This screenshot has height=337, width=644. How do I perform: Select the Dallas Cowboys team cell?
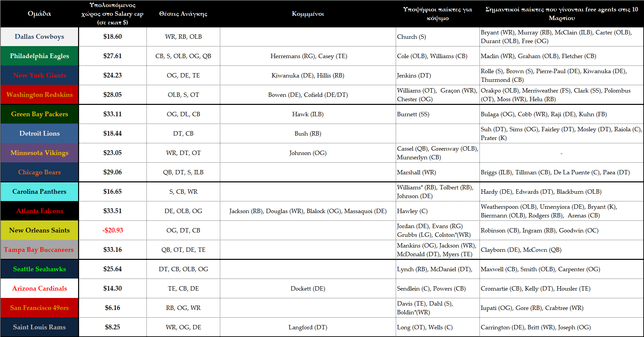point(39,37)
